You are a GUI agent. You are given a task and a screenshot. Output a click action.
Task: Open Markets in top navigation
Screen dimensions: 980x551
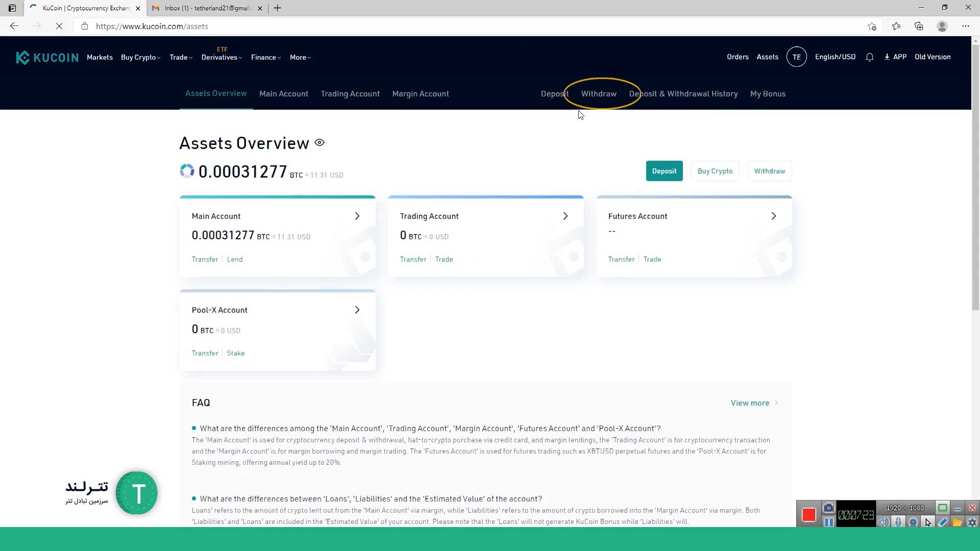[100, 57]
